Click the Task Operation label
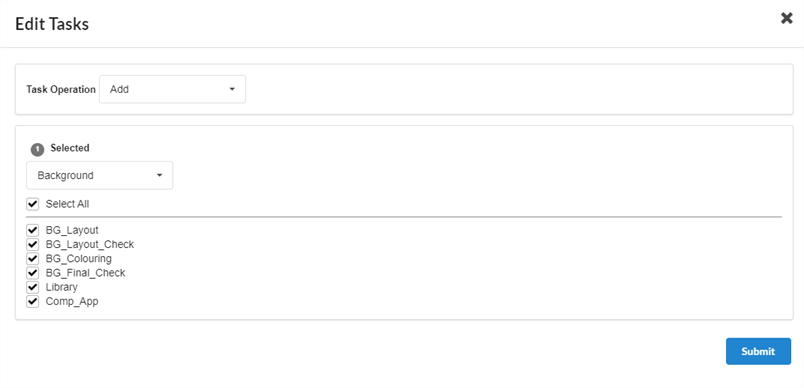 point(61,89)
